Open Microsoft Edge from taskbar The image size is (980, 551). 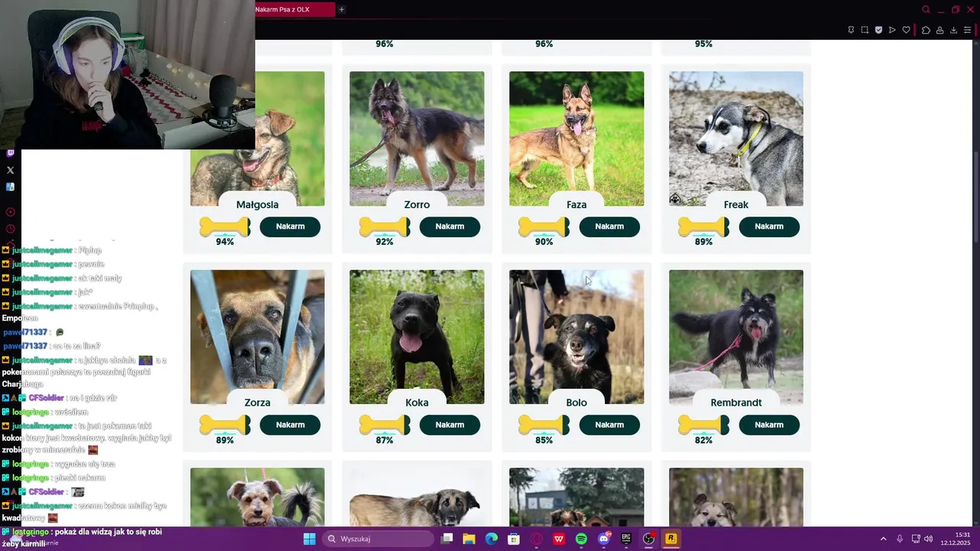492,539
